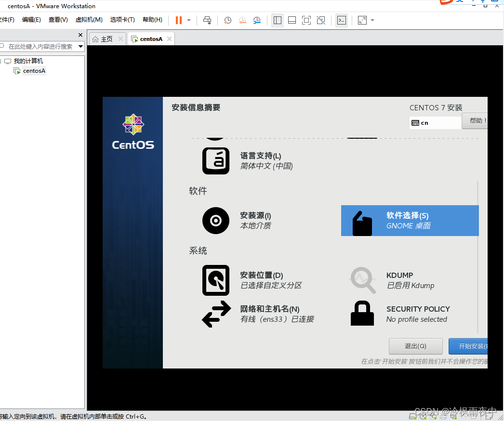Enter full screen mode
The height and width of the screenshot is (421, 504).
click(x=306, y=20)
